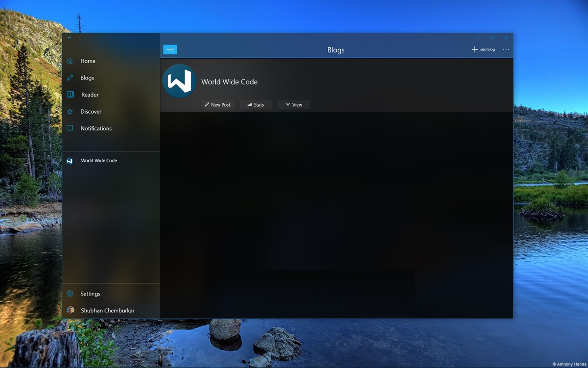Image resolution: width=588 pixels, height=368 pixels.
Task: Click the back arrow at top left
Action: pos(69,37)
